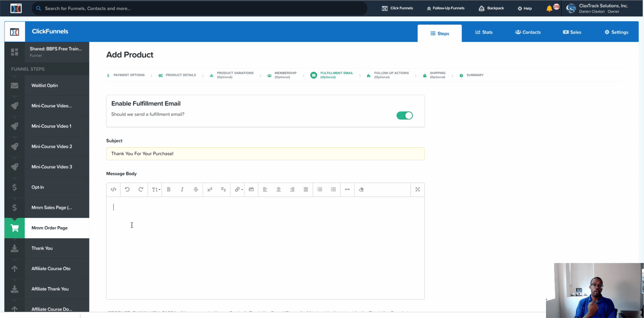
Task: Select Mmm Order Page step
Action: pyautogui.click(x=47, y=228)
